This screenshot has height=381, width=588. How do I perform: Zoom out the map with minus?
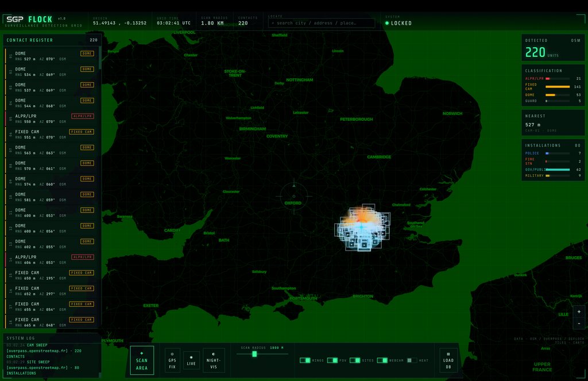[x=579, y=323]
